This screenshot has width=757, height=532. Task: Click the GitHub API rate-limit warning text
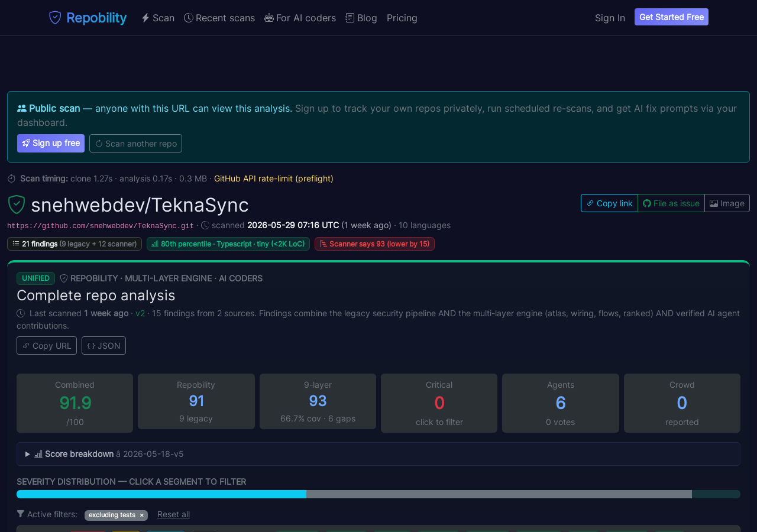[274, 179]
